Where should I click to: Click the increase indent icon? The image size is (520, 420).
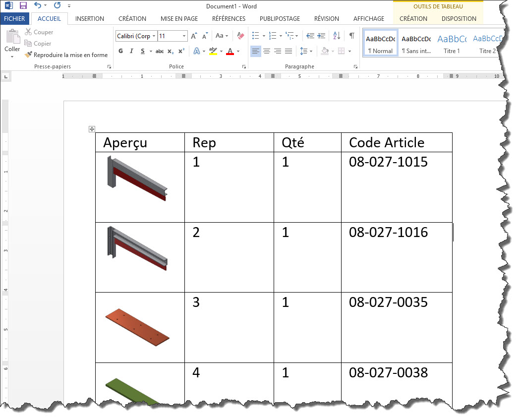322,36
